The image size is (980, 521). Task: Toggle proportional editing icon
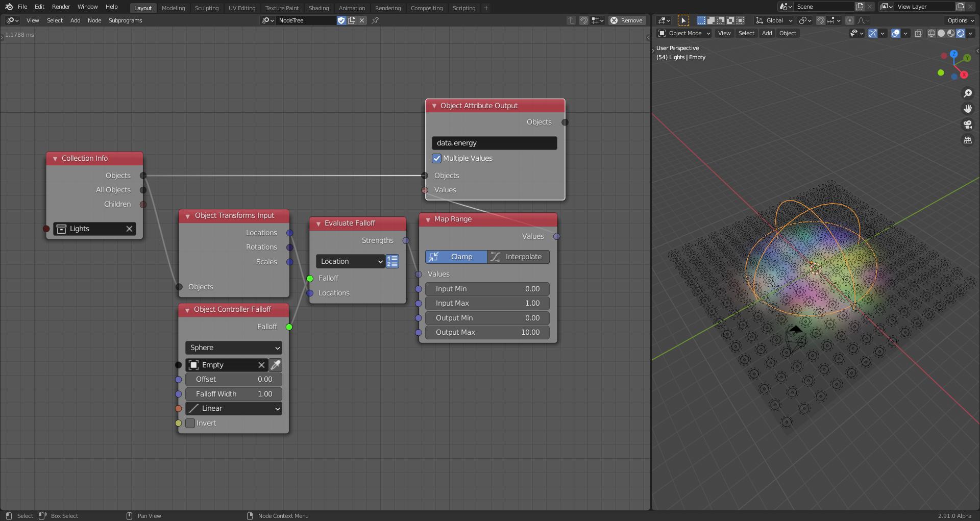(850, 20)
